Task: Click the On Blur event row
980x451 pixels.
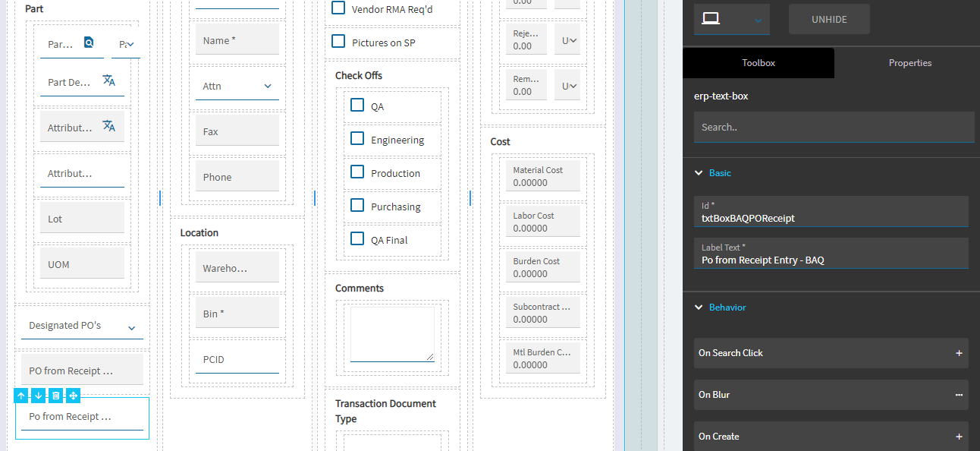Action: pyautogui.click(x=831, y=395)
